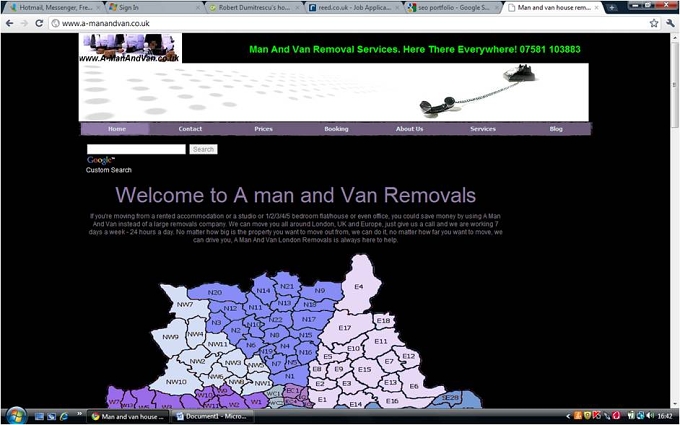Image resolution: width=680 pixels, height=425 pixels.
Task: Visit the Blog page
Action: coord(556,129)
